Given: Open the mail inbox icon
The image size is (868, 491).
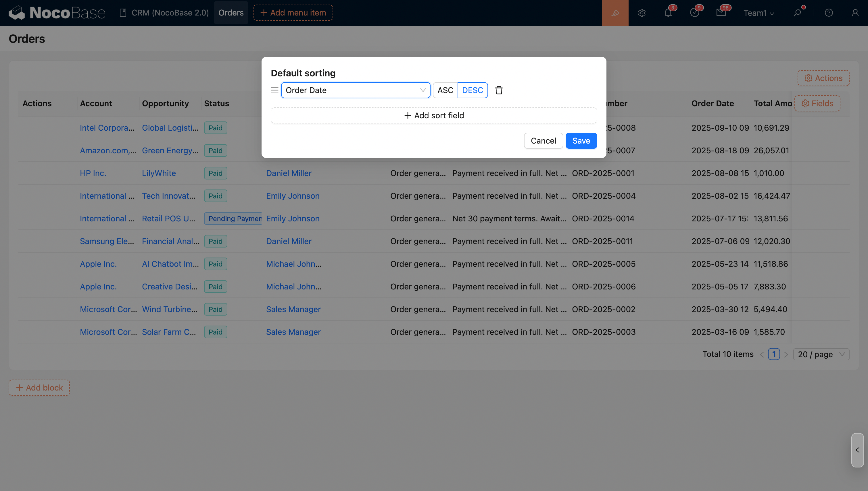Looking at the screenshot, I should click(x=721, y=13).
